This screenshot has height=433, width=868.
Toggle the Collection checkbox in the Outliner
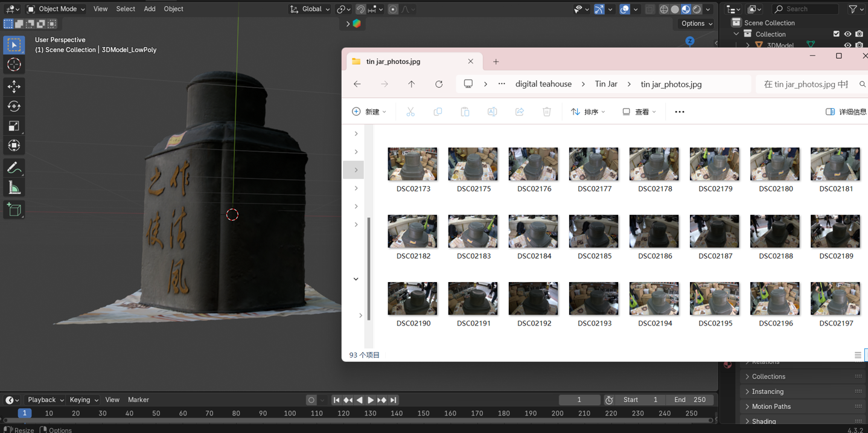[836, 34]
